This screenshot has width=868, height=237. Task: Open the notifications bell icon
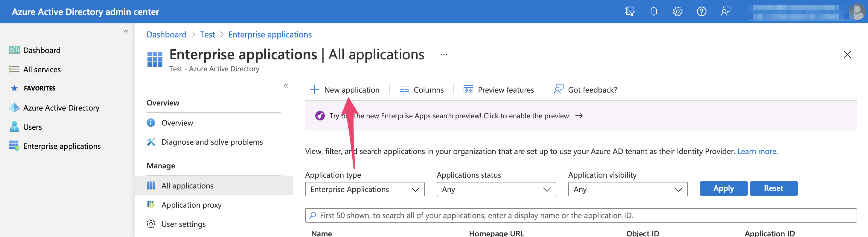pos(653,12)
